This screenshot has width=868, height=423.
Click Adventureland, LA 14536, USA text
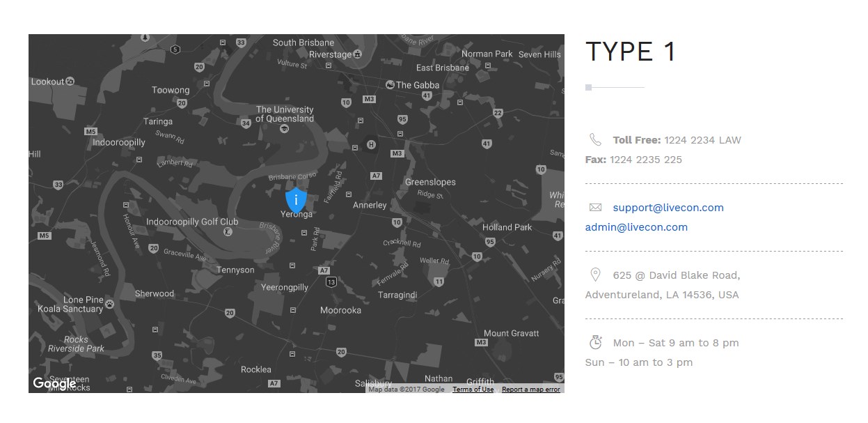click(662, 295)
